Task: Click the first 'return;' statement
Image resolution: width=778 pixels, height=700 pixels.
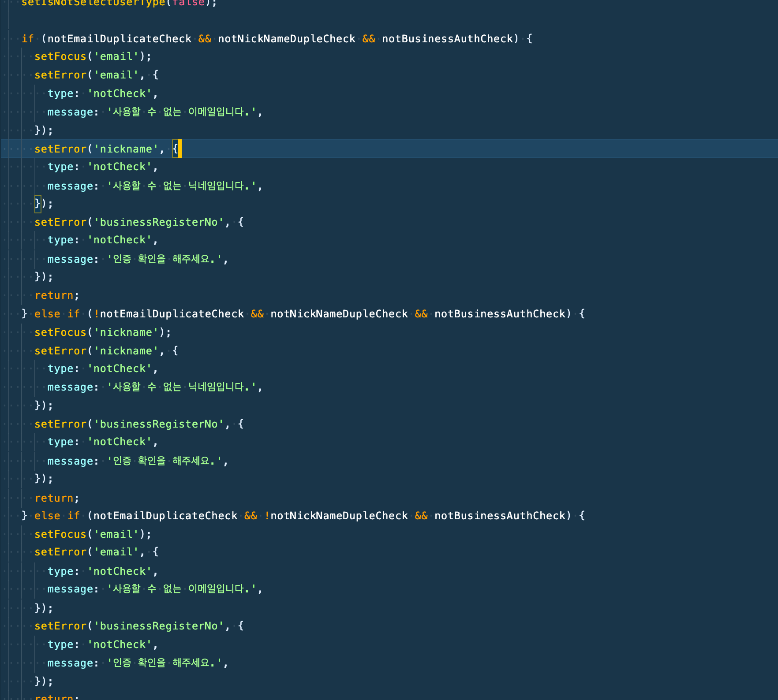Action: pyautogui.click(x=57, y=295)
